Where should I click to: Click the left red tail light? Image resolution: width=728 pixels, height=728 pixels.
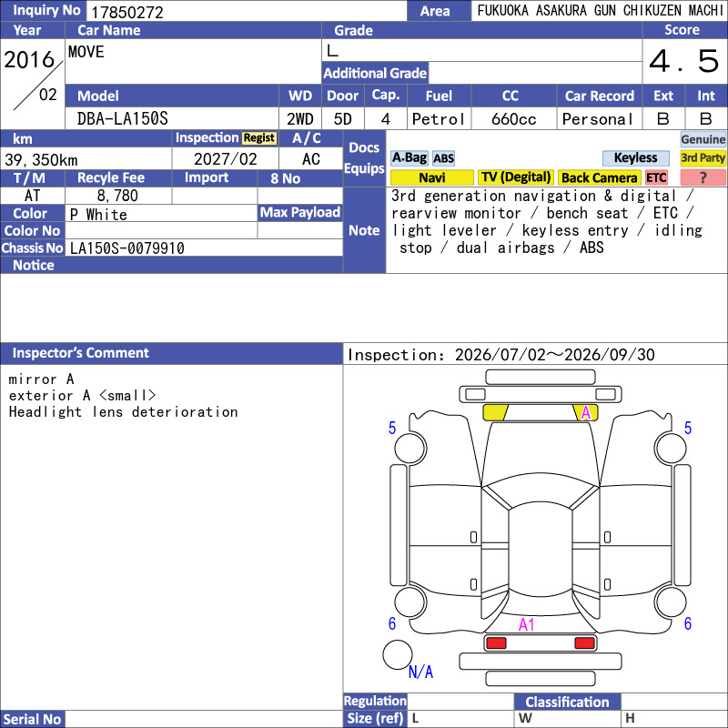(496, 643)
